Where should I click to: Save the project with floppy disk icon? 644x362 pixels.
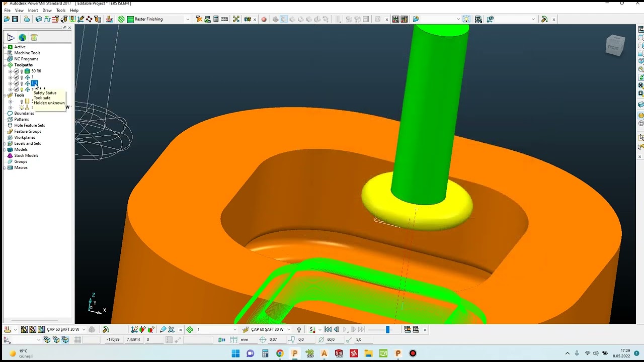coord(15,19)
